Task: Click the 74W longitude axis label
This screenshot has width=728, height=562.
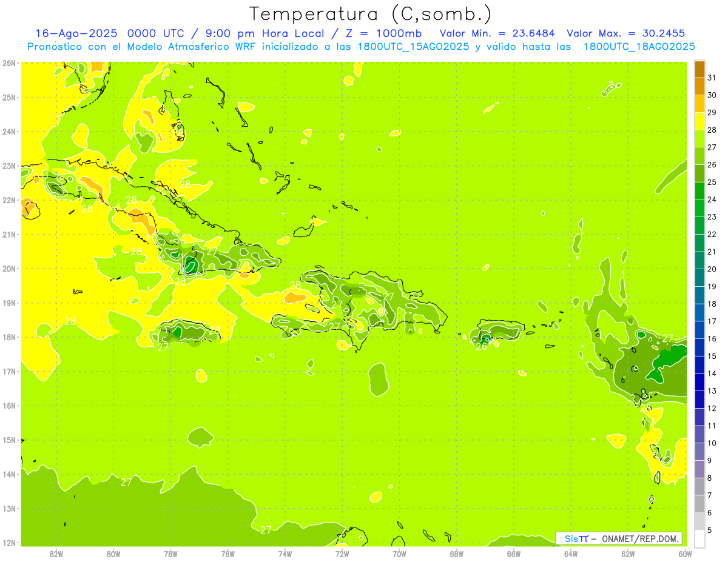Action: tap(285, 554)
